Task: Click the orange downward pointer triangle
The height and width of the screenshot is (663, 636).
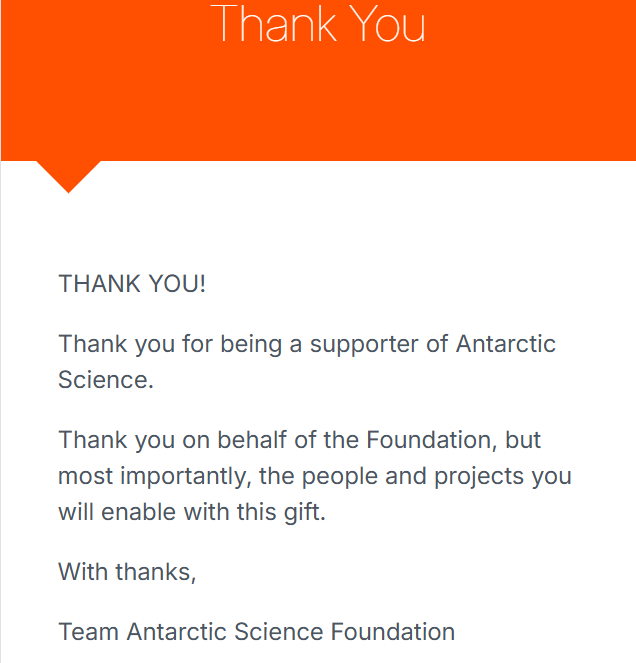Action: tap(68, 173)
